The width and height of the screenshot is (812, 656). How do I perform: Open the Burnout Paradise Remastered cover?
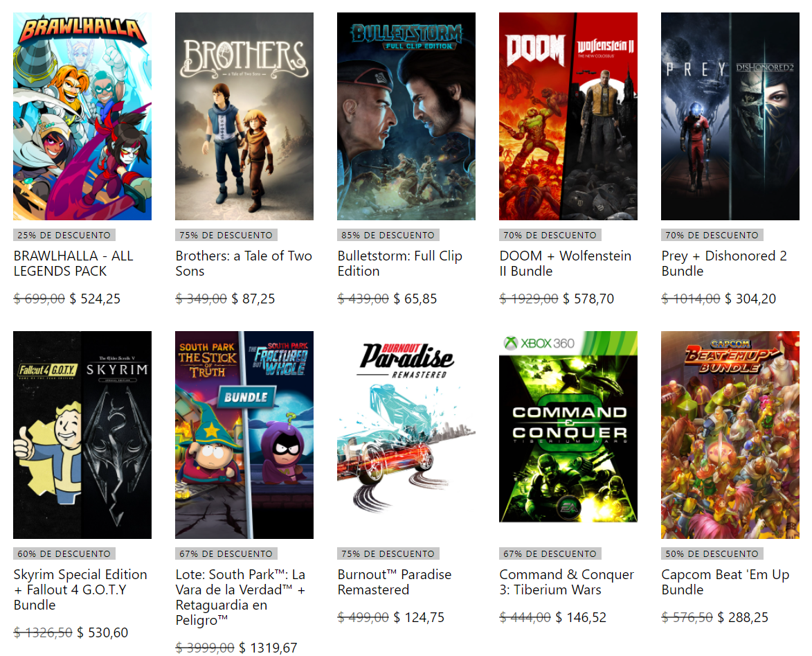[406, 435]
